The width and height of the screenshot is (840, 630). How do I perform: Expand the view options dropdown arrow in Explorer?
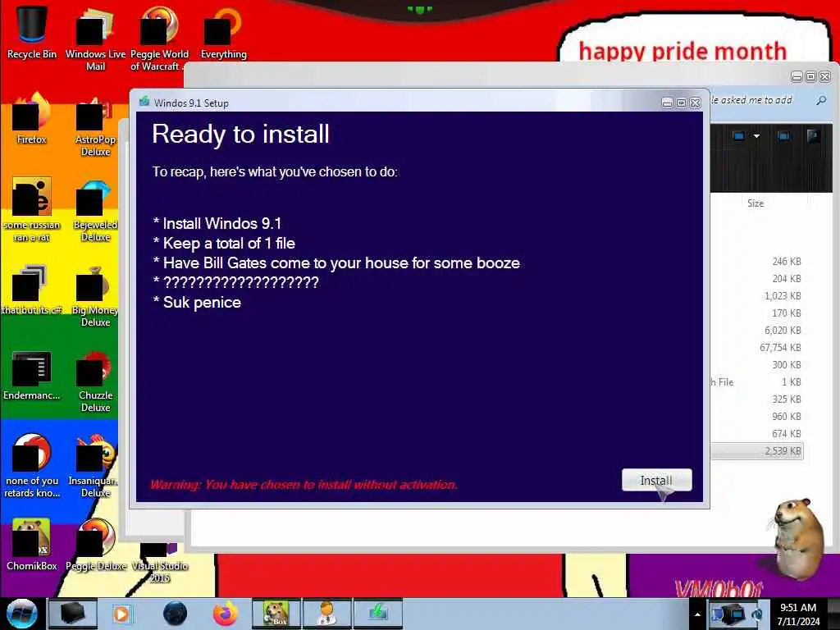point(756,136)
